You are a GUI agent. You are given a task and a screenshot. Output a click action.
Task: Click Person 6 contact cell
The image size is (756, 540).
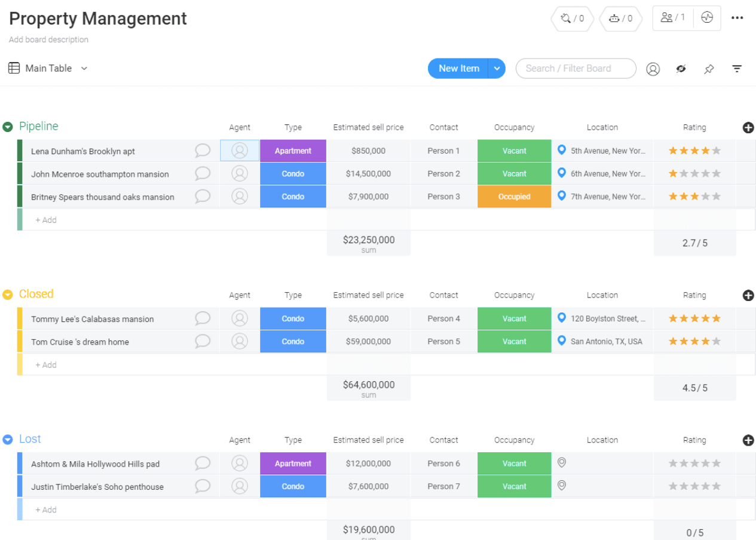[443, 464]
